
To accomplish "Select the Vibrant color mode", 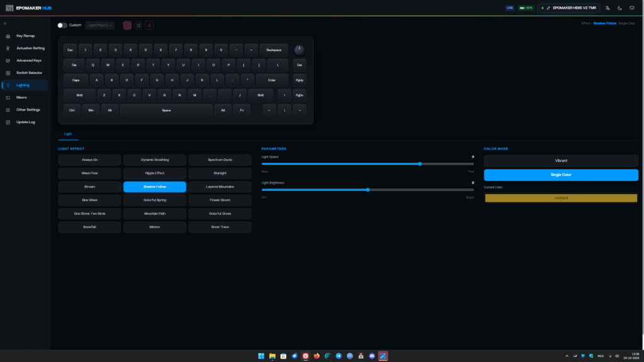I will pyautogui.click(x=561, y=161).
